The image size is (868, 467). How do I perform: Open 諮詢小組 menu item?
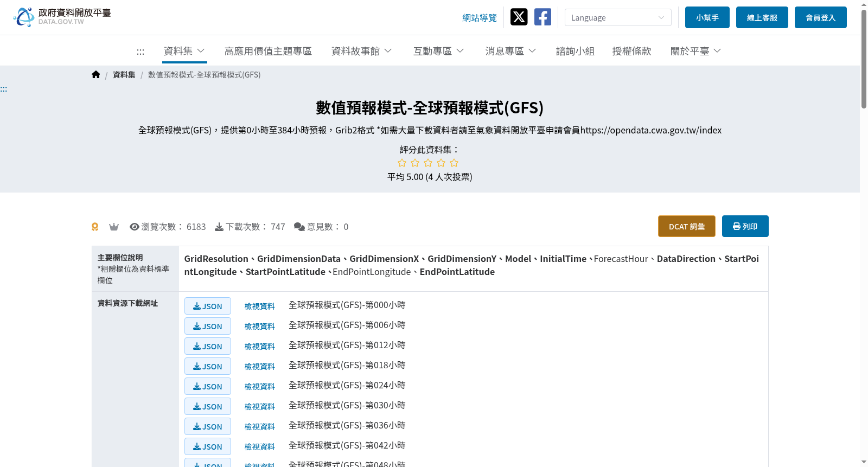(x=575, y=51)
